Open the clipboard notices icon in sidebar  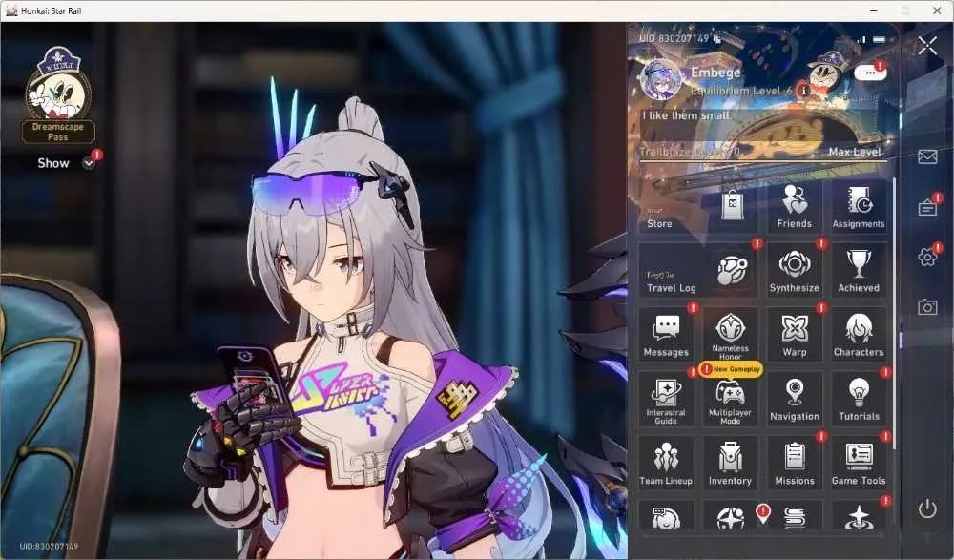[x=927, y=208]
